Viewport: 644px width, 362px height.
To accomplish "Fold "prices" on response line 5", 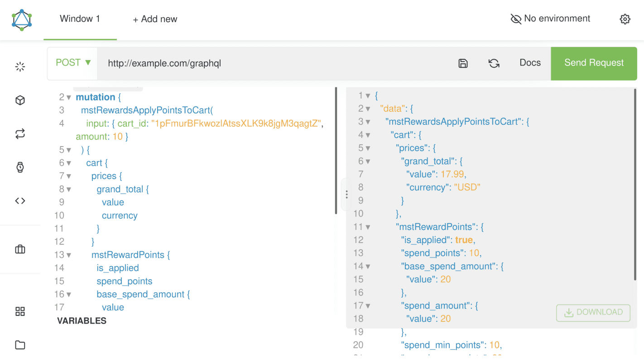I will tap(368, 148).
